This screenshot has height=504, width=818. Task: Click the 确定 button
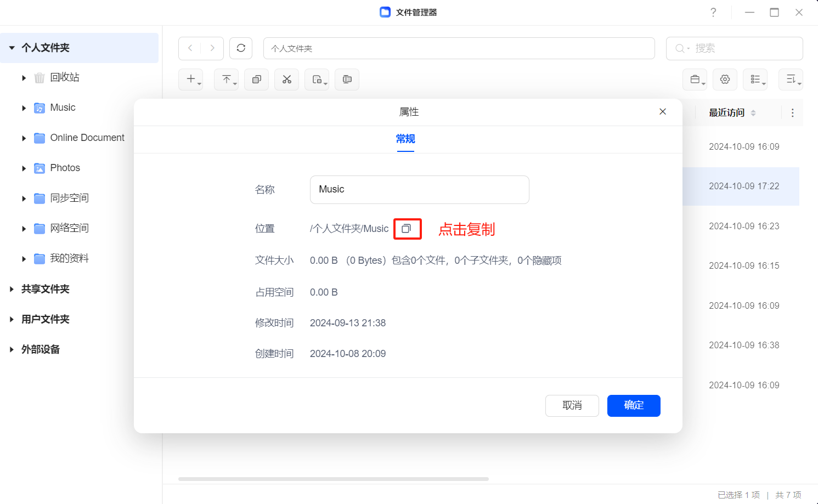point(634,405)
